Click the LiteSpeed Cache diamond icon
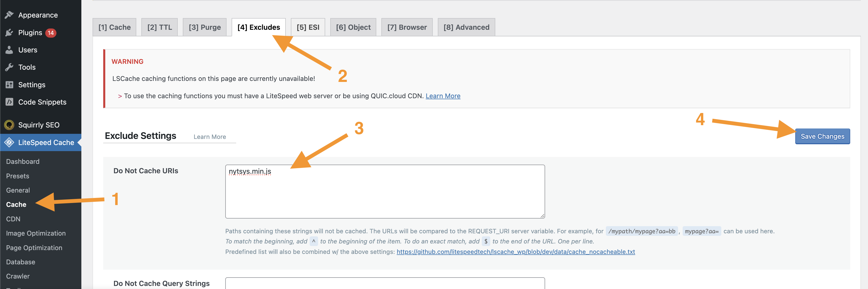 pos(9,142)
